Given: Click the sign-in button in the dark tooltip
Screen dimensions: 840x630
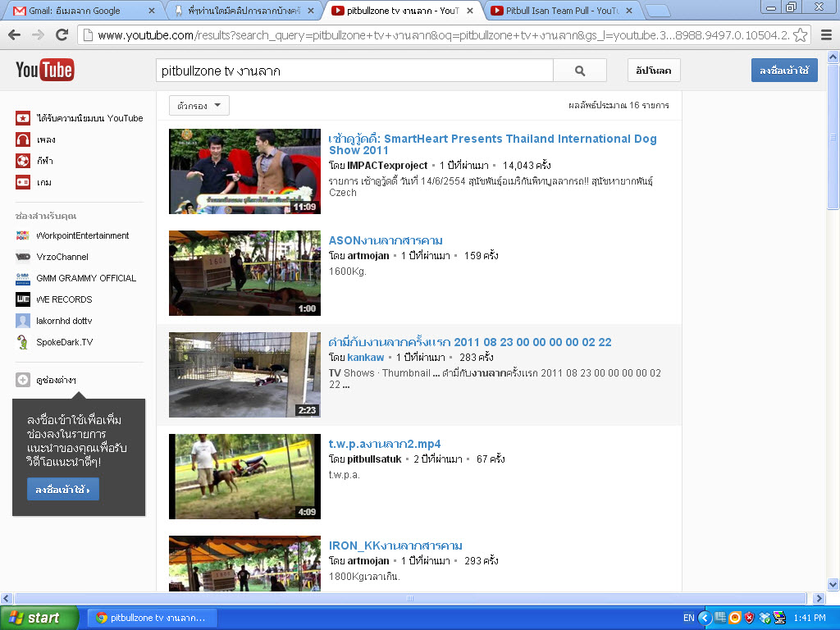Looking at the screenshot, I should [x=63, y=489].
